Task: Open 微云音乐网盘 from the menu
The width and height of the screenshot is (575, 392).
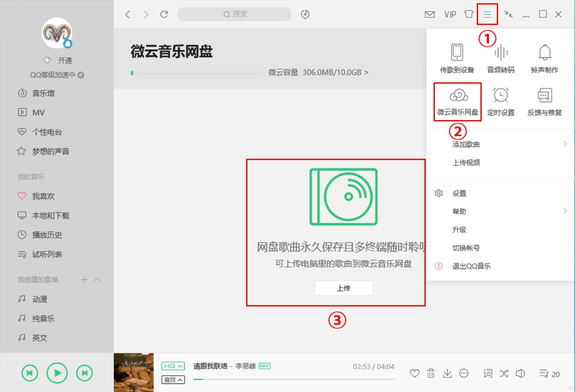Action: coord(458,101)
